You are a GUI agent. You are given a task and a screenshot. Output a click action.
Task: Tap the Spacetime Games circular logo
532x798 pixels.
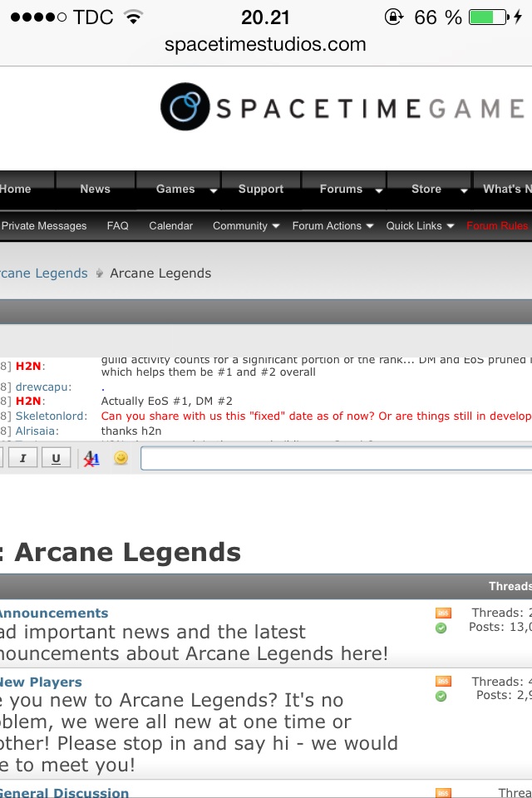click(185, 106)
